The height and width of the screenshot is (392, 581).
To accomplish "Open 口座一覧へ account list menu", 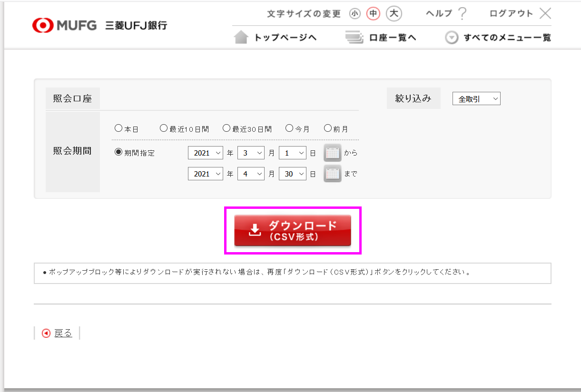I will point(381,38).
